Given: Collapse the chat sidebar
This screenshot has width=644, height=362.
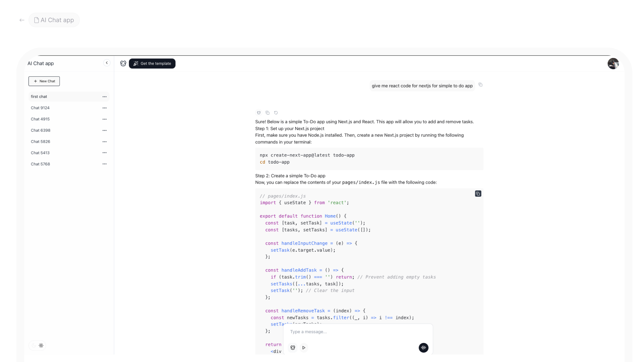Looking at the screenshot, I should (x=107, y=63).
